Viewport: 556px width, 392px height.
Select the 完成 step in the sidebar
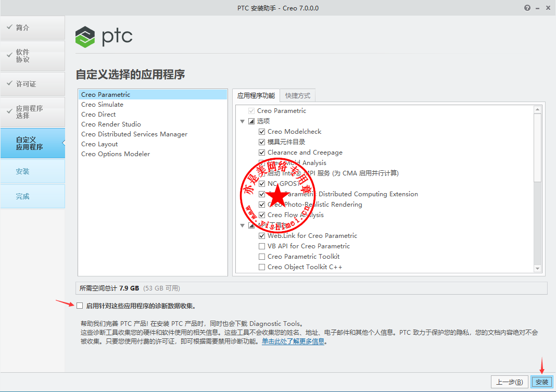point(33,196)
